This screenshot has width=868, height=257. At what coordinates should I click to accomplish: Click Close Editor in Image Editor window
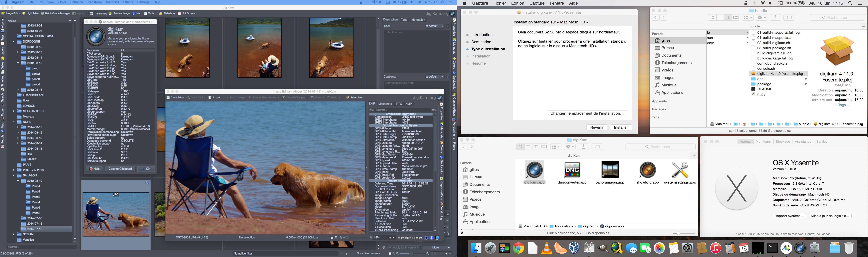click(175, 98)
